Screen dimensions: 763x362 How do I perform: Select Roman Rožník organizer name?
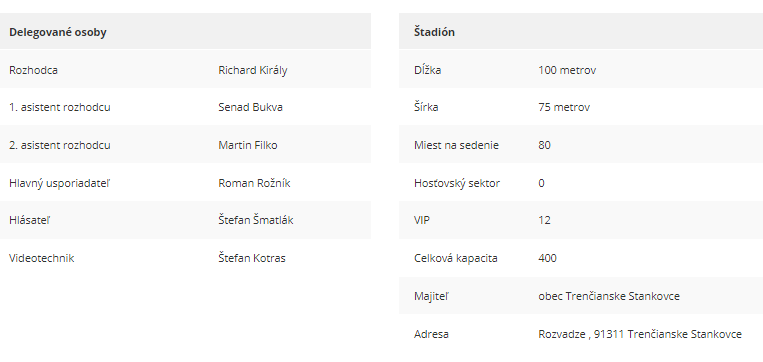[x=254, y=183]
